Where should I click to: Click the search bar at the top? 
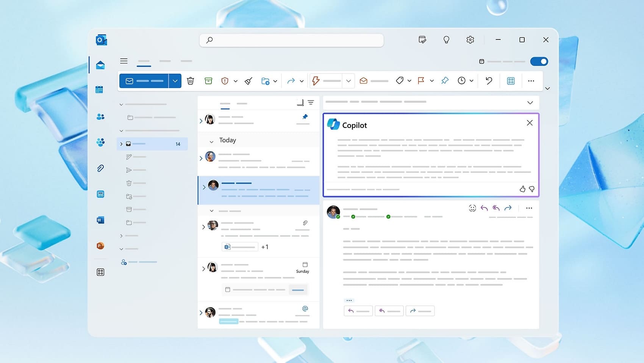pyautogui.click(x=291, y=40)
